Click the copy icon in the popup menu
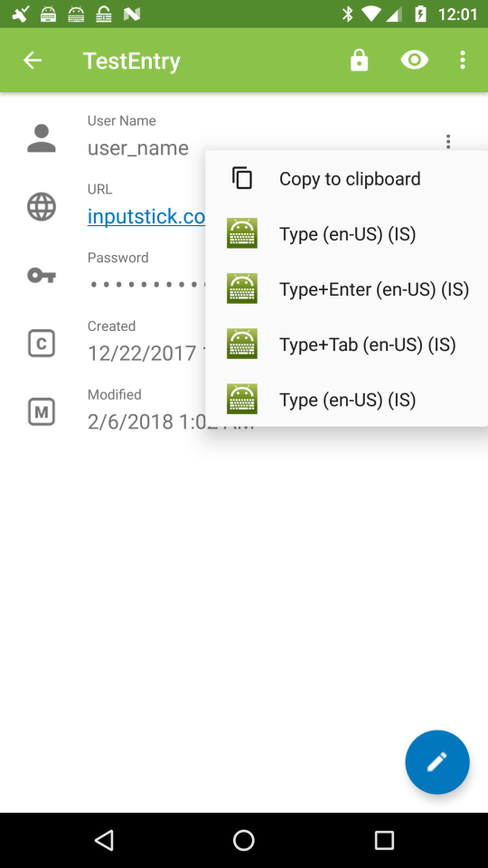Viewport: 488px width, 868px height. pyautogui.click(x=242, y=178)
